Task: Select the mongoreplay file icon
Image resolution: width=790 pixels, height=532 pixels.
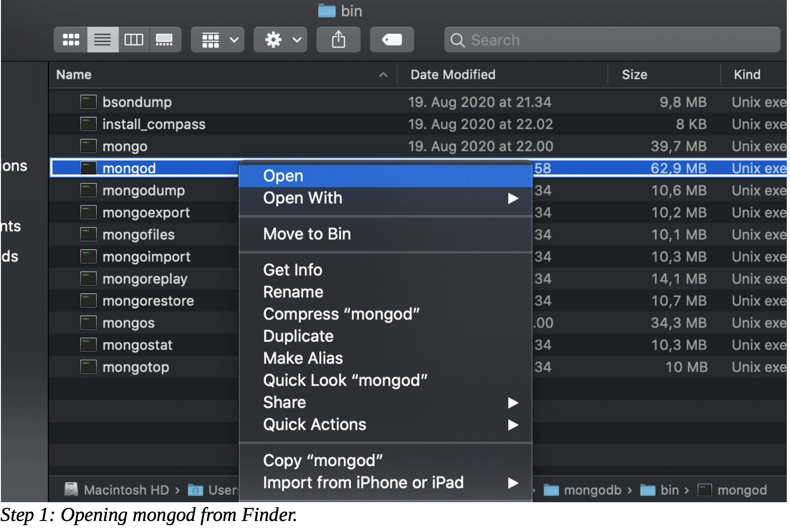Action: tap(89, 278)
